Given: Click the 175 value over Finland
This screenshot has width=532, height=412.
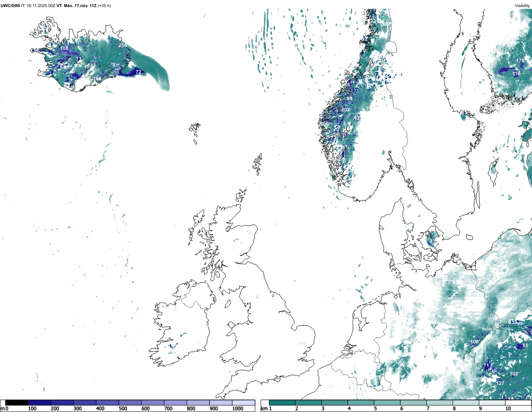Looking at the screenshot, I should click(x=520, y=61).
